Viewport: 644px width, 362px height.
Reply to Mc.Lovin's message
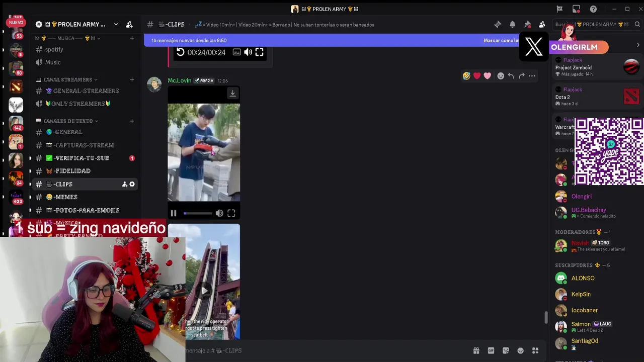coord(511,76)
